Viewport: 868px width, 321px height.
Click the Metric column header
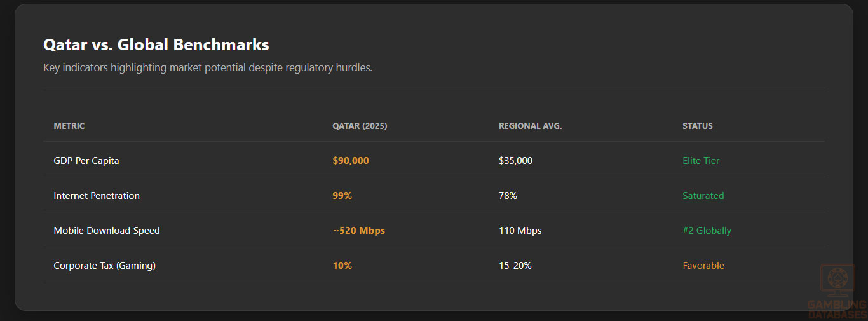(69, 126)
